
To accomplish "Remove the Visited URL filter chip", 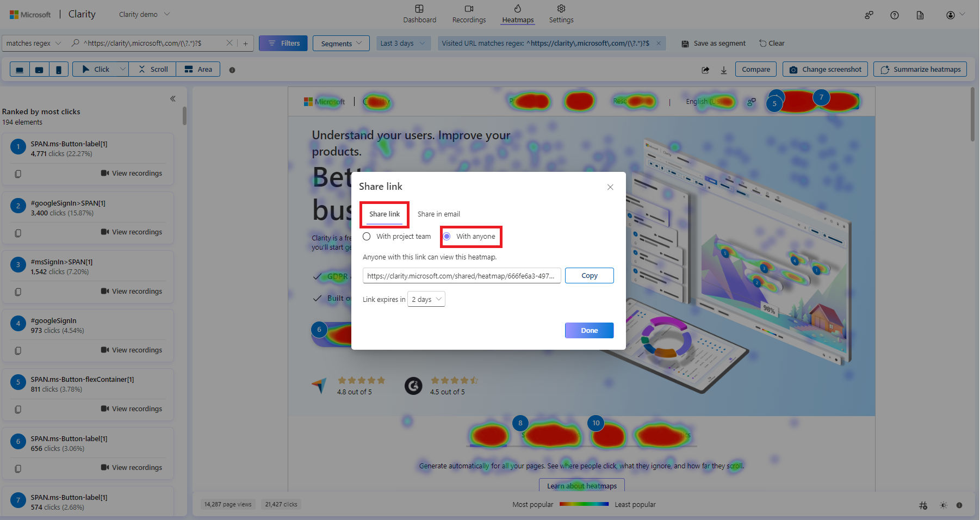I will click(x=659, y=44).
